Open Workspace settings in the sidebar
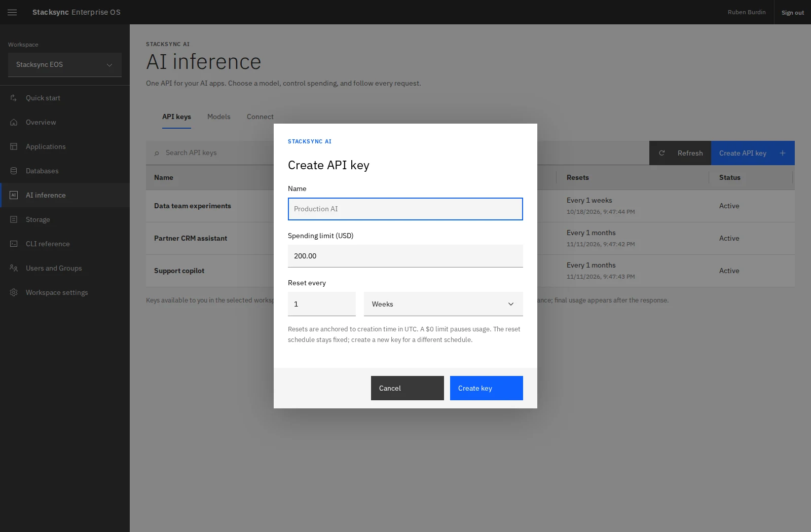Image resolution: width=811 pixels, height=532 pixels. 65,292
